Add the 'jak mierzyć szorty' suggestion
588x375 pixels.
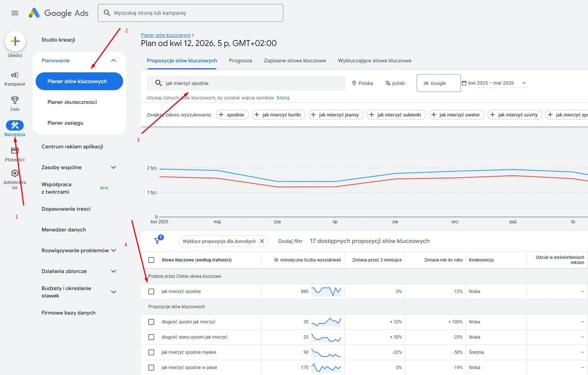pyautogui.click(x=515, y=115)
